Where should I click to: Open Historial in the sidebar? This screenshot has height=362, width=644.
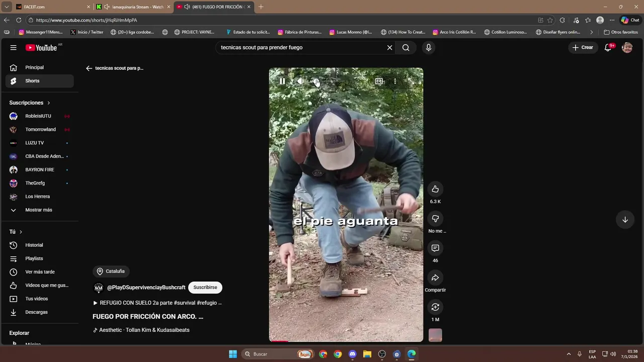40,245
